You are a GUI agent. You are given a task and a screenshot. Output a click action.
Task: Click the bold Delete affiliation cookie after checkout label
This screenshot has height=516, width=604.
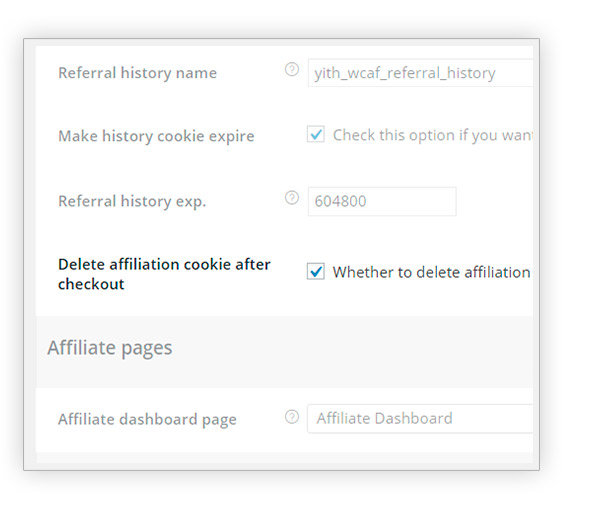[x=164, y=274]
